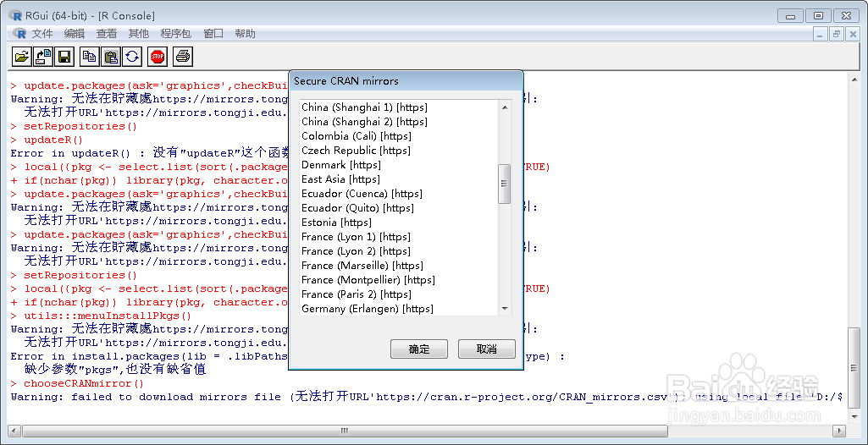The height and width of the screenshot is (445, 868).
Task: Save workspace using the floppy disk icon
Action: (x=64, y=56)
